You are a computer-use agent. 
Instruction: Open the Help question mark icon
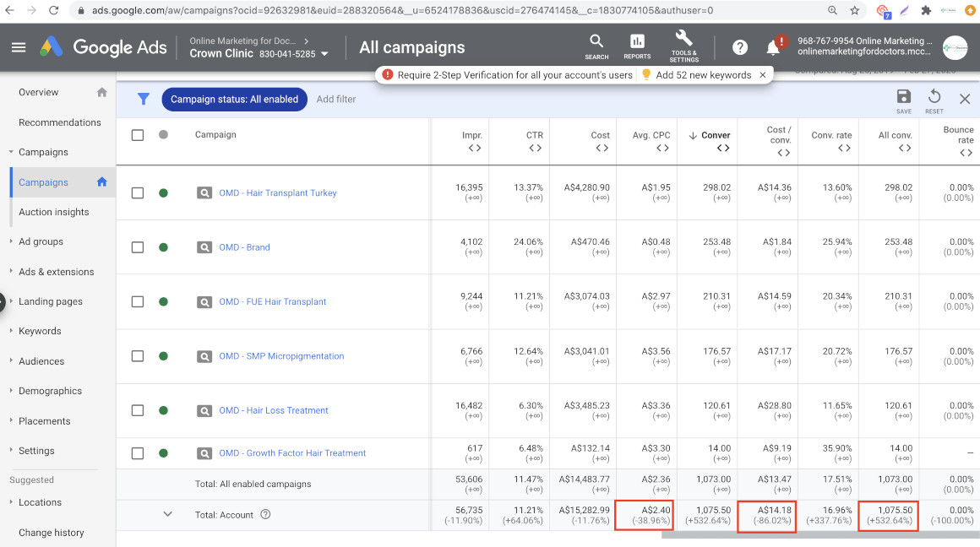[x=740, y=47]
